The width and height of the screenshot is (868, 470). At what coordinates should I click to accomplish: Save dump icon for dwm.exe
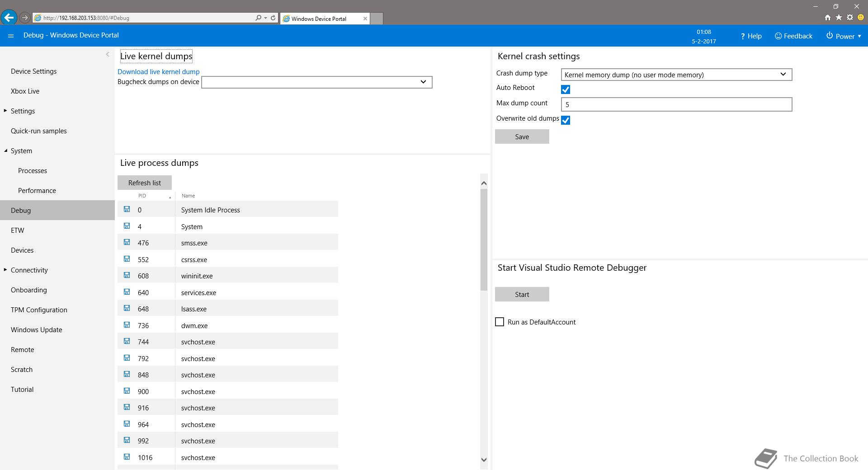[127, 325]
